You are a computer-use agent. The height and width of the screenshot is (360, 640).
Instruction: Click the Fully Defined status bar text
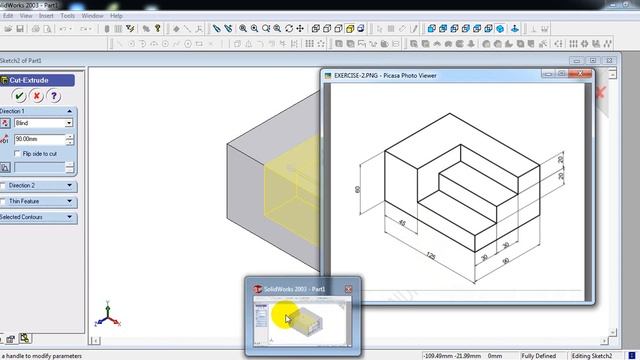click(538, 356)
